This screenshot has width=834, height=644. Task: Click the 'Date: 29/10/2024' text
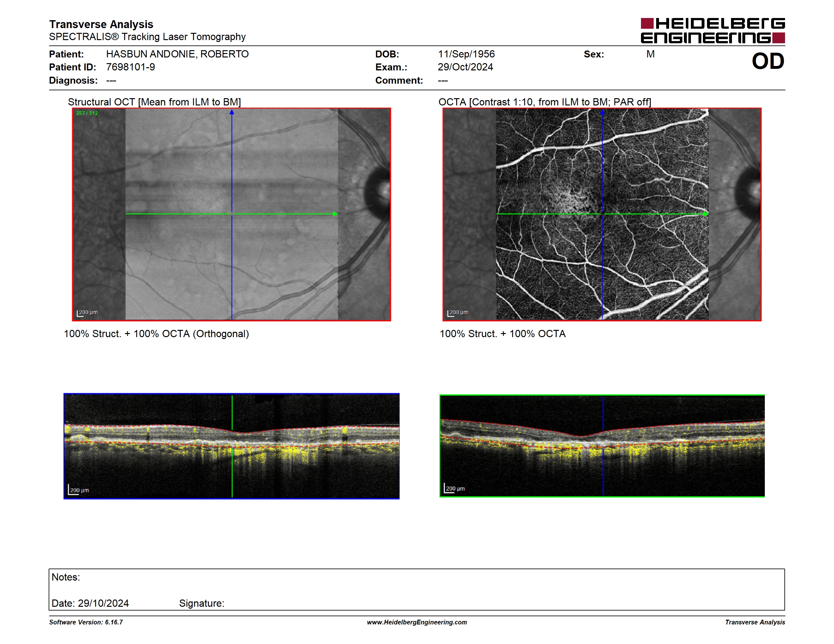tap(90, 604)
